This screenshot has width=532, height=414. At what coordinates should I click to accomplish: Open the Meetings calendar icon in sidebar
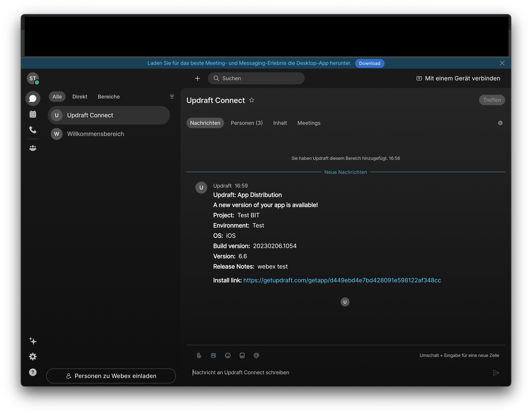33,114
